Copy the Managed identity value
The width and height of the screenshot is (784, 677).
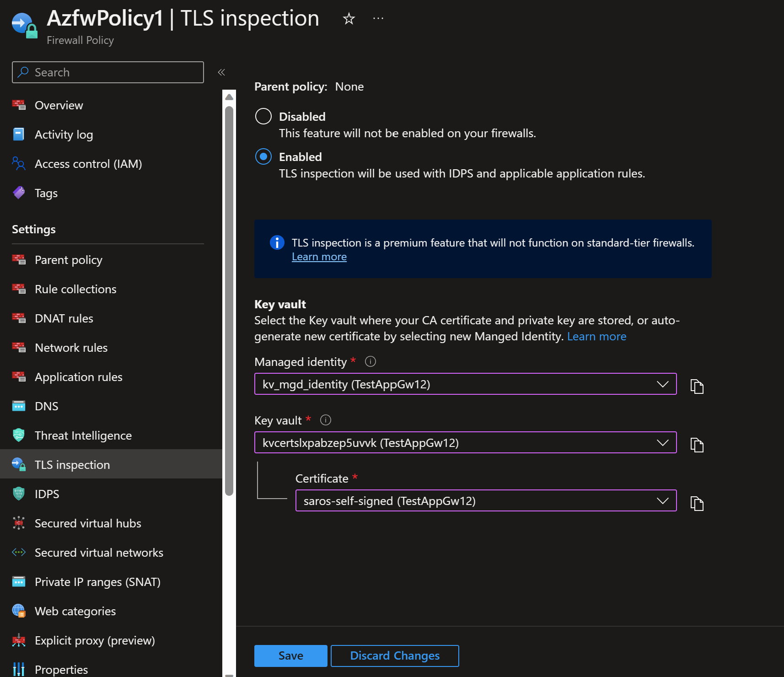[x=697, y=387]
